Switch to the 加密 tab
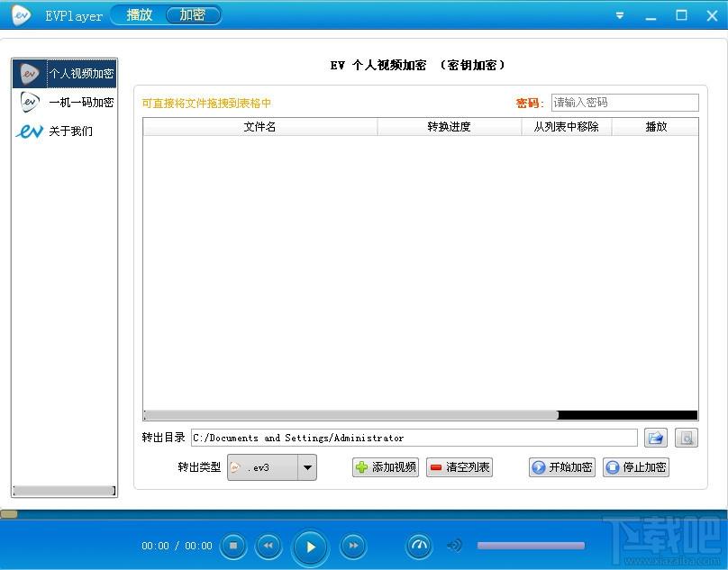Viewport: 728px width, 570px height. (x=192, y=15)
